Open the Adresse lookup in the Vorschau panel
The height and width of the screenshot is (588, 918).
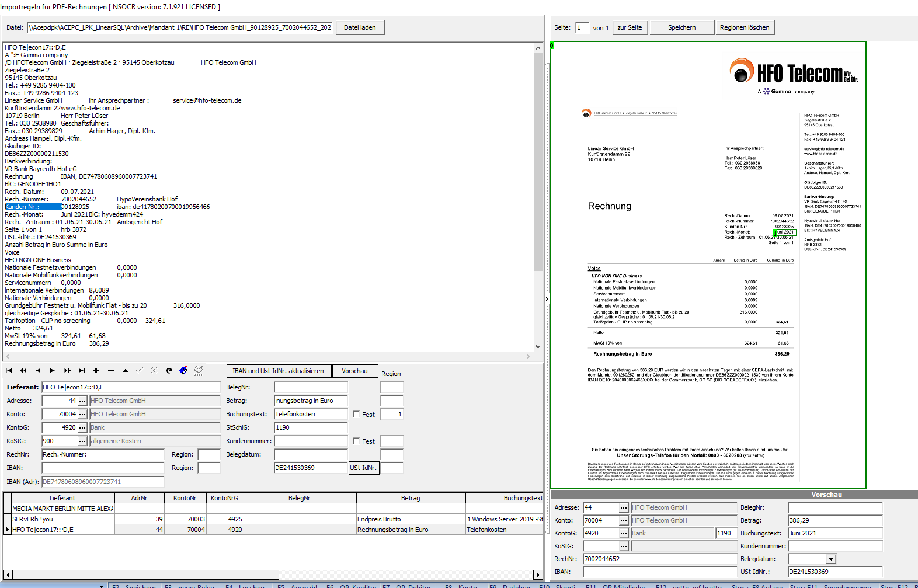(624, 507)
